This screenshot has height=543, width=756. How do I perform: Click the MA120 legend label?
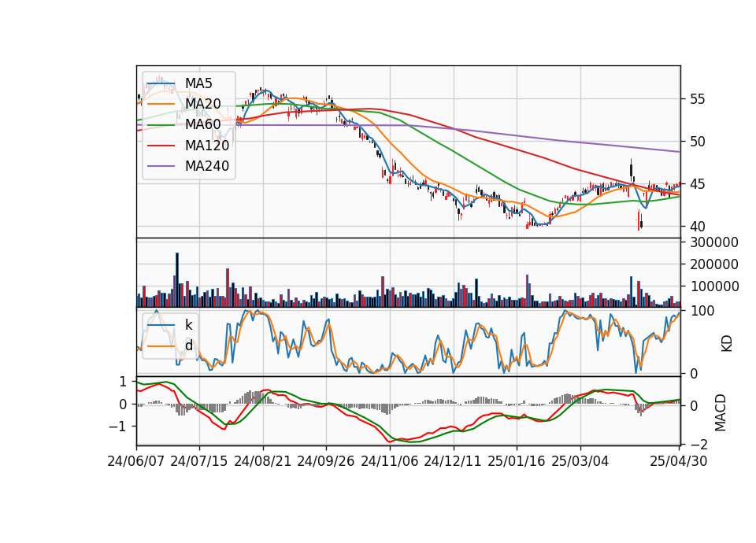pos(207,146)
